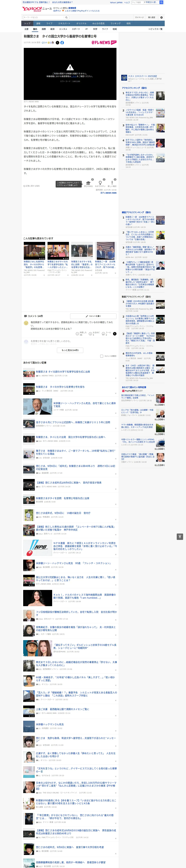Viewport: 186px width, 868px height.
Task: Switch to ライブ tab in main navigation
Action: coord(49,23)
